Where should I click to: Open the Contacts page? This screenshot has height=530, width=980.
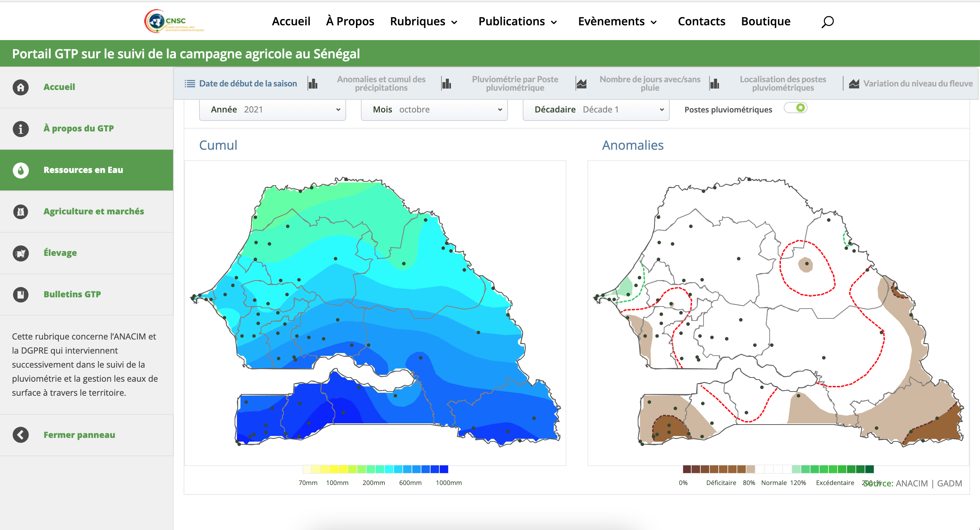coord(701,21)
